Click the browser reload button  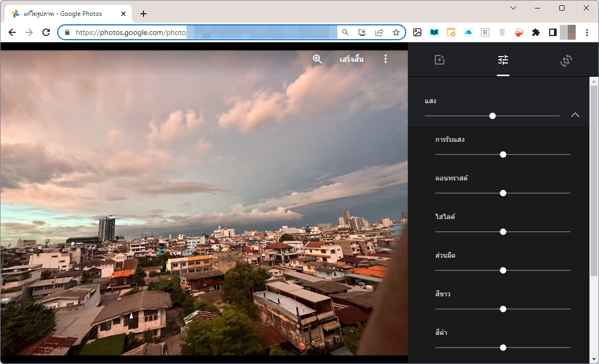[46, 32]
